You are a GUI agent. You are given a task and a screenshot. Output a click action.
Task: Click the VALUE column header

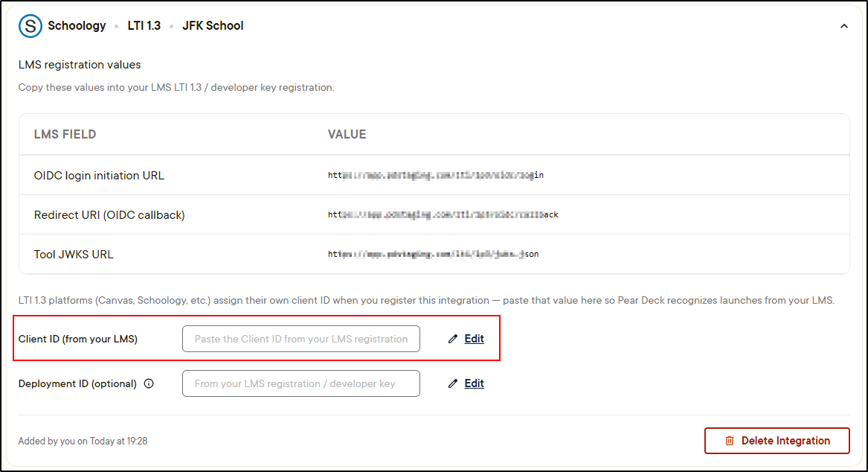347,134
